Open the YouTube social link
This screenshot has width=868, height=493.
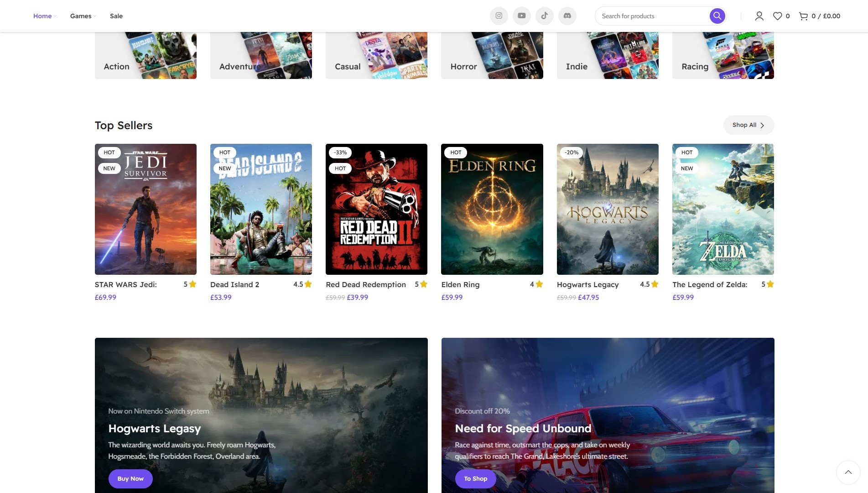[521, 16]
